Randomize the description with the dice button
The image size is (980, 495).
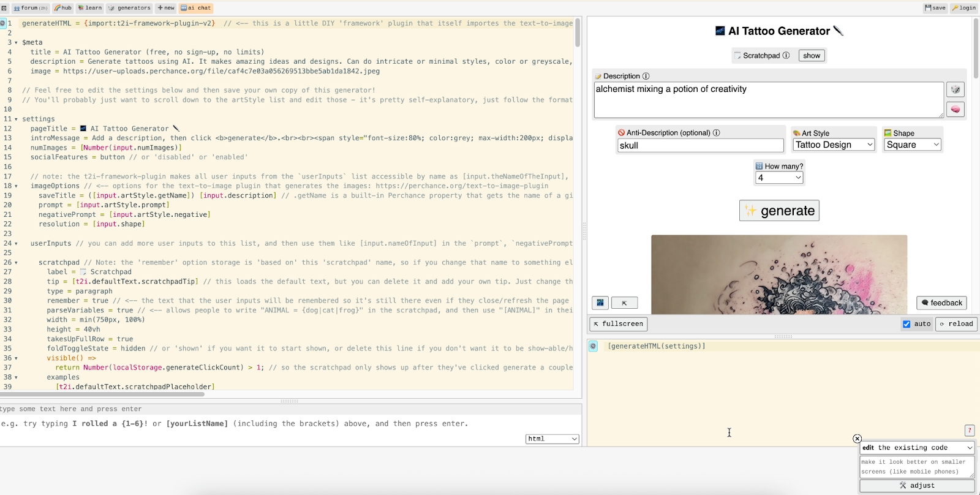click(x=956, y=89)
